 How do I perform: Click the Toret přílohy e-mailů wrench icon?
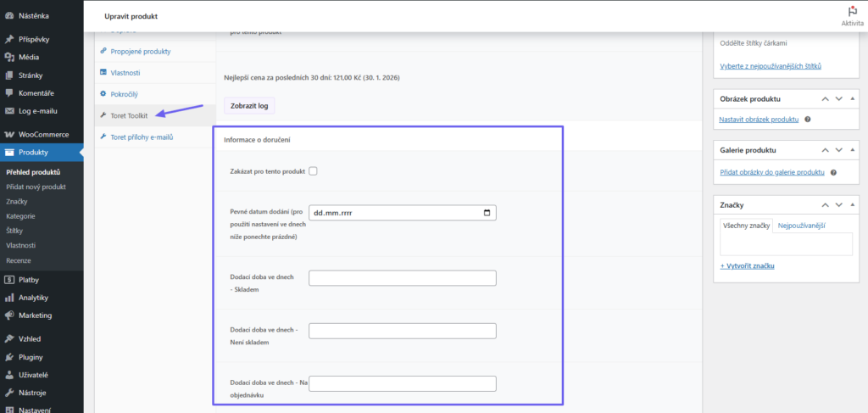[x=103, y=137]
